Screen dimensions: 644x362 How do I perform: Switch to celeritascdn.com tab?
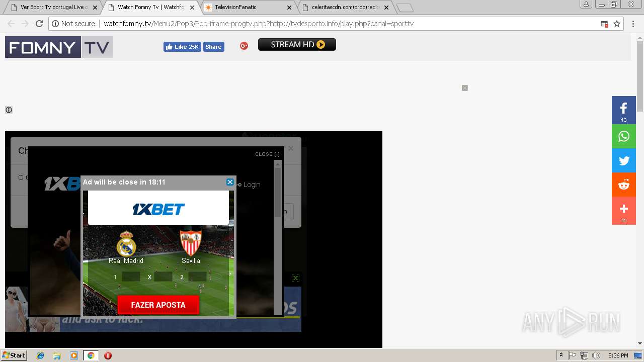pos(345,8)
